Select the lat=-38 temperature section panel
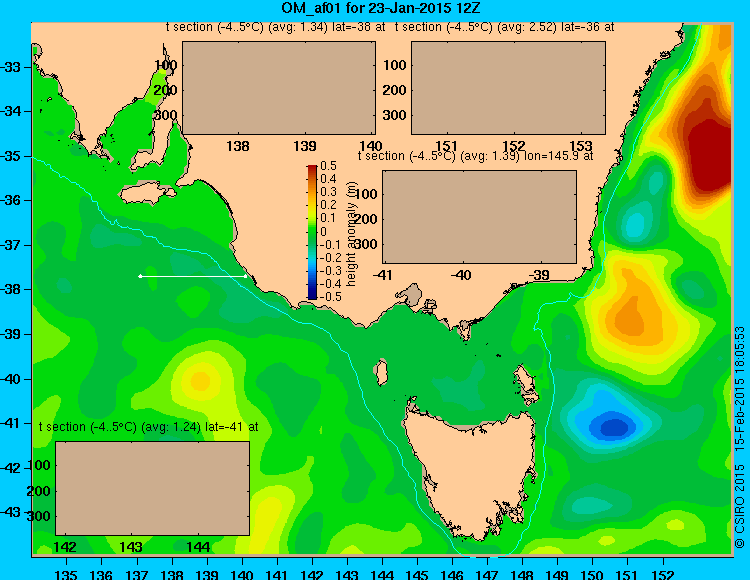Viewport: 750px width, 580px height. (279, 88)
